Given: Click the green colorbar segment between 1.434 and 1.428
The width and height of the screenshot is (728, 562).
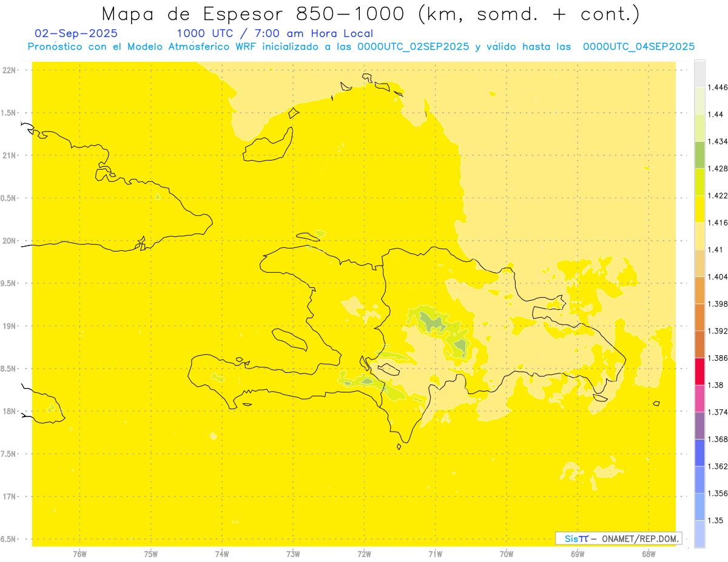Looking at the screenshot, I should click(x=699, y=155).
